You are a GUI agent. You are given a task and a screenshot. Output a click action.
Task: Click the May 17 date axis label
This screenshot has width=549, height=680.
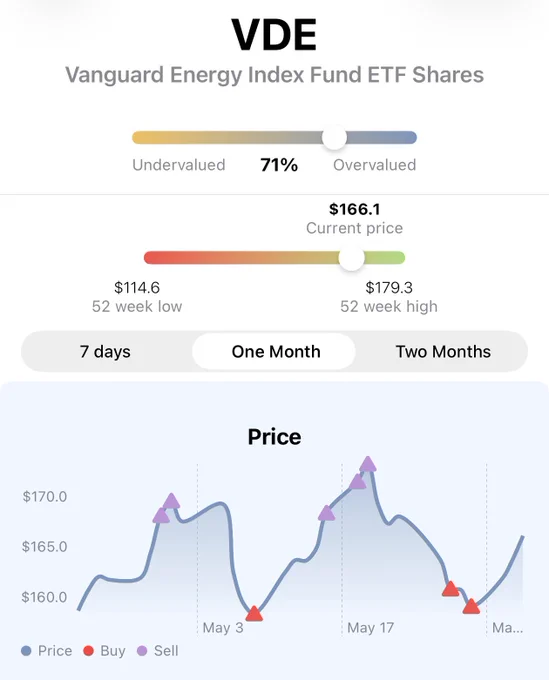tap(371, 628)
